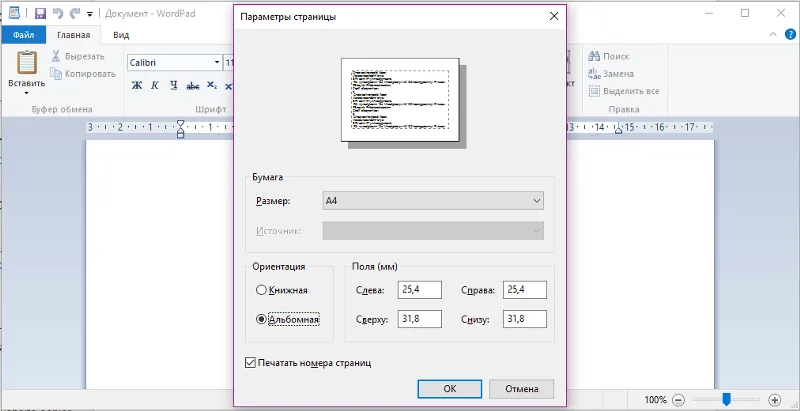Click the zoom slider thumb
Viewport: 800px width, 411px height.
pos(727,399)
